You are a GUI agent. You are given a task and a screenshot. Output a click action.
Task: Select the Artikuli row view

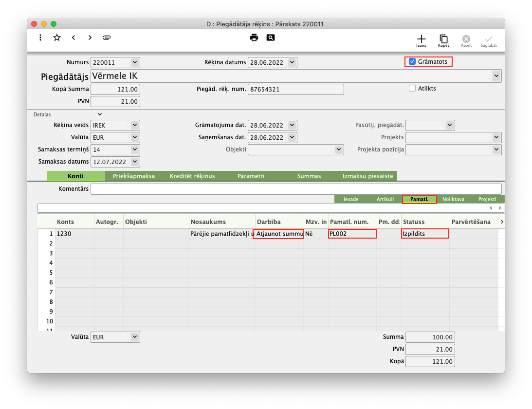[x=385, y=199]
